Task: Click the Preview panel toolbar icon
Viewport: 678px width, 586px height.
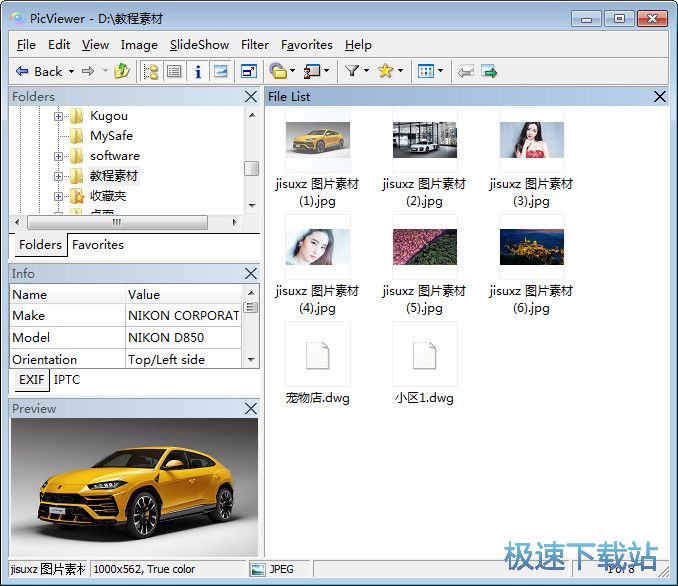Action: pos(221,71)
